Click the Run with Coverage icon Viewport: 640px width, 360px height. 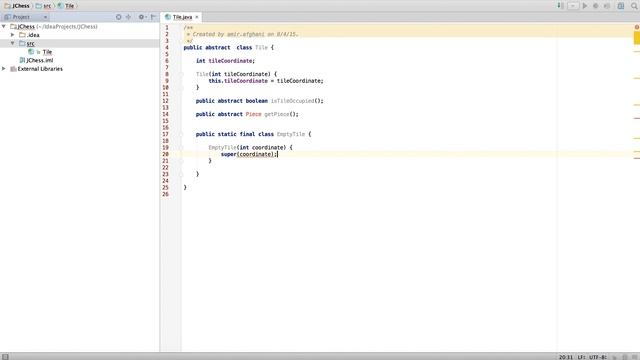(607, 6)
